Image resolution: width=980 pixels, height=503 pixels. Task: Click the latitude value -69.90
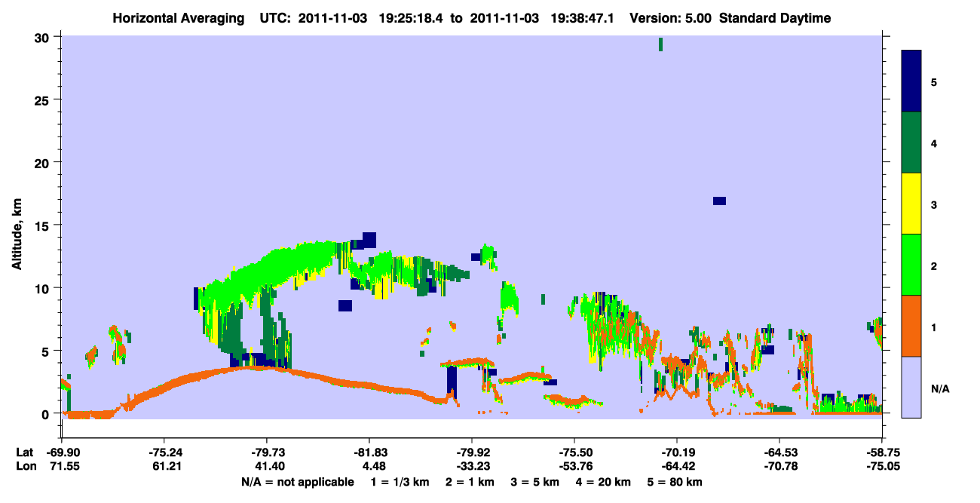63,452
